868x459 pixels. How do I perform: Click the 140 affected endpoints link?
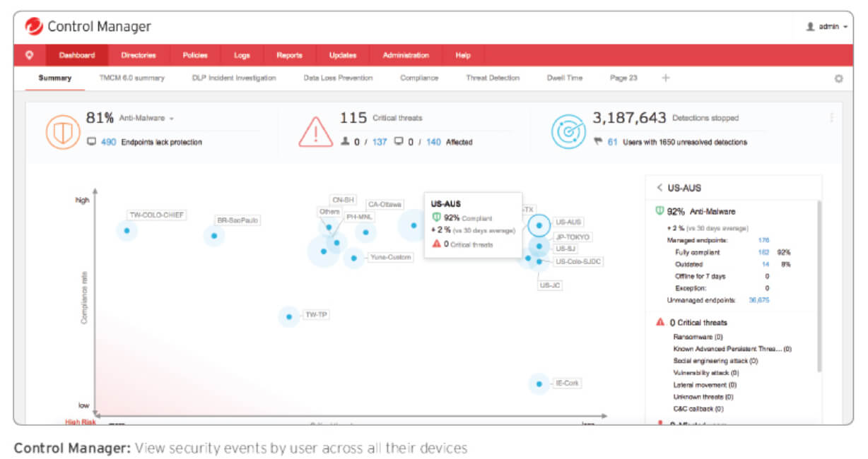tap(433, 142)
